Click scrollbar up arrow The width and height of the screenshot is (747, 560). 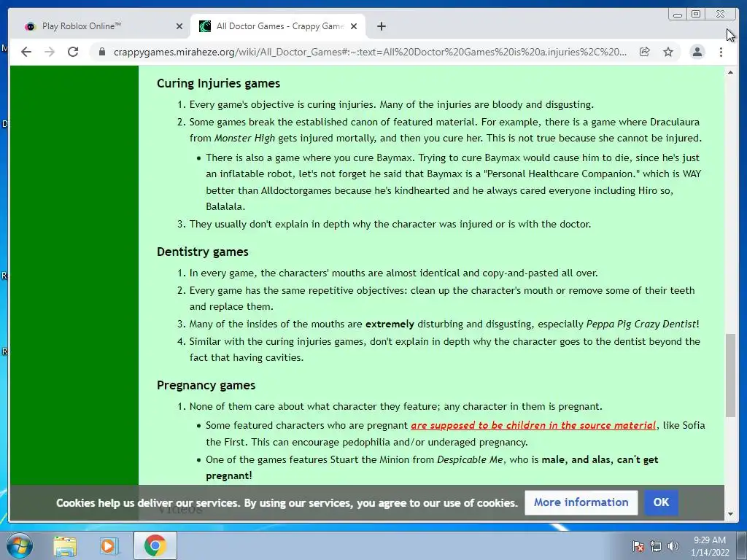pos(730,72)
